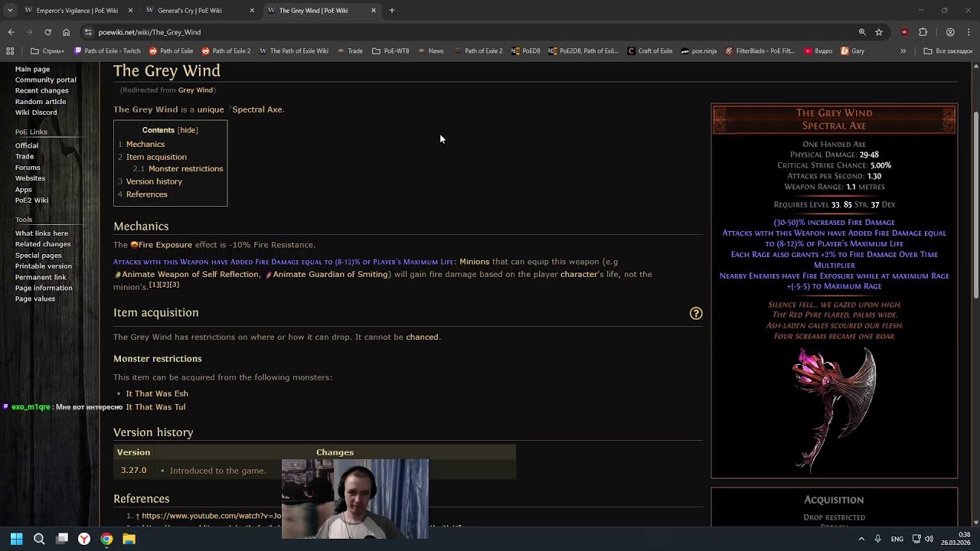Open It That Was Tul link
Screen dimensions: 980x551
click(155, 407)
